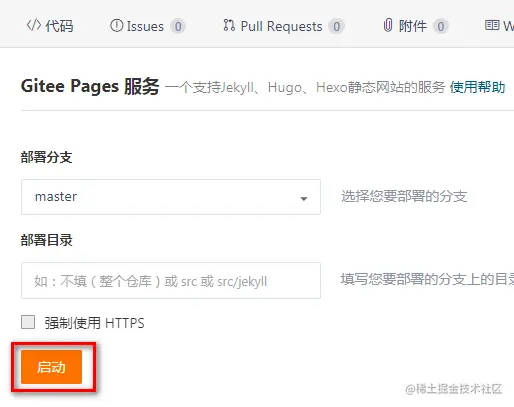Click the 选择您要部署的分支 hint text

coord(404,196)
